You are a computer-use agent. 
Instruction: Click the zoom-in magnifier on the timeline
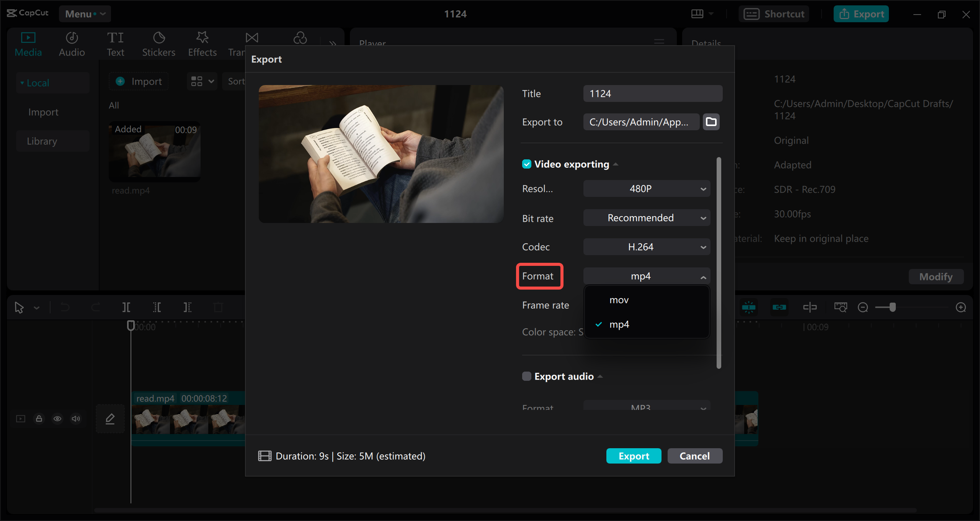961,307
